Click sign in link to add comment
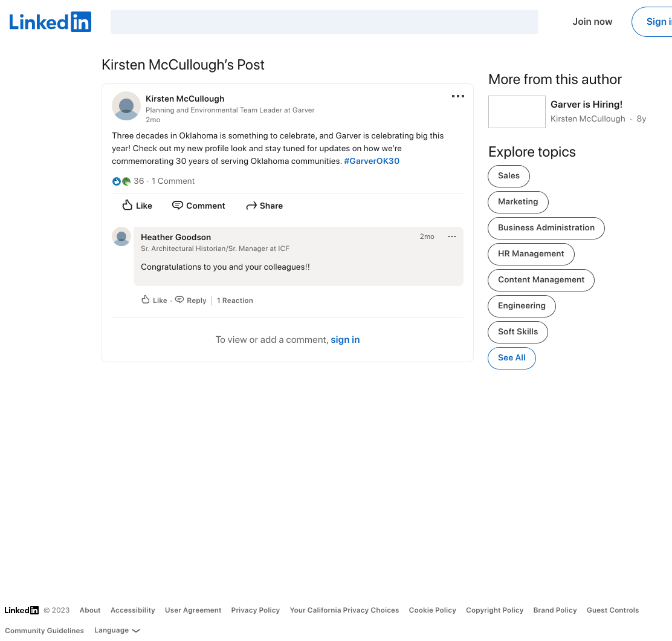The image size is (672, 641). point(345,340)
